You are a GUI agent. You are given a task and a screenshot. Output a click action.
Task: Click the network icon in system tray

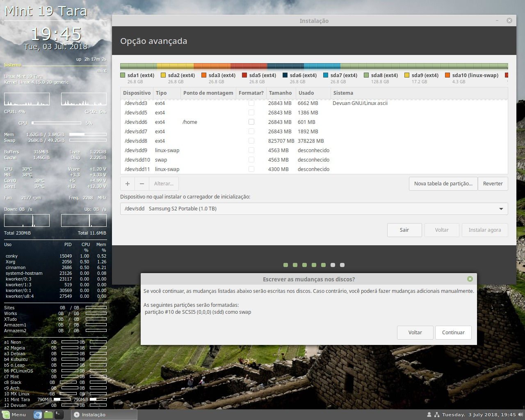pyautogui.click(x=437, y=415)
